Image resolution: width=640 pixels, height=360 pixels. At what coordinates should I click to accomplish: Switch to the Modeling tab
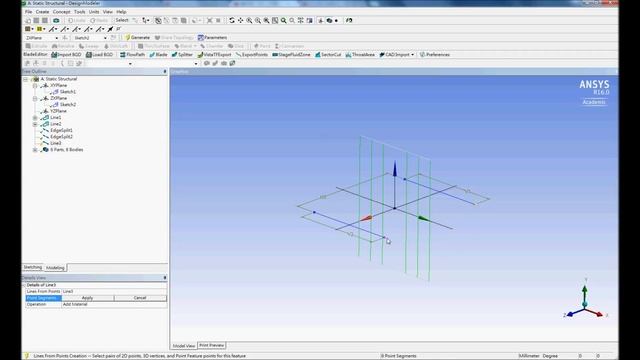55,268
